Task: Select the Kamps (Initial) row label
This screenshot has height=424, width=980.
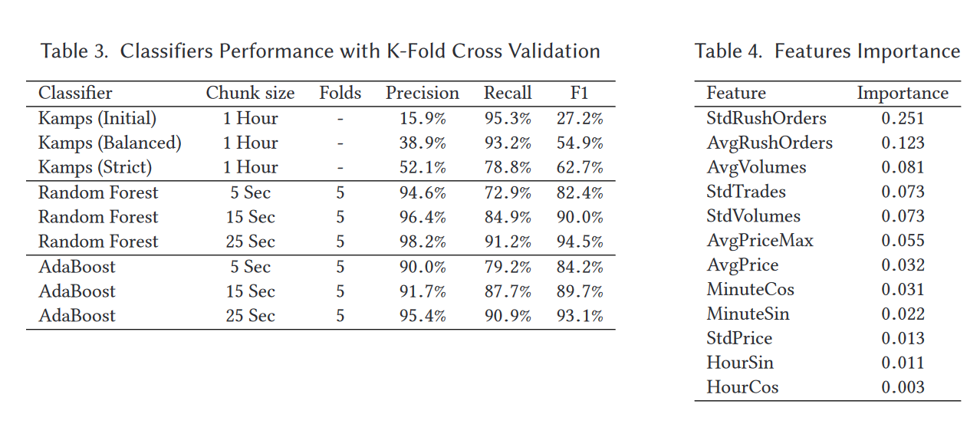Action: point(97,119)
